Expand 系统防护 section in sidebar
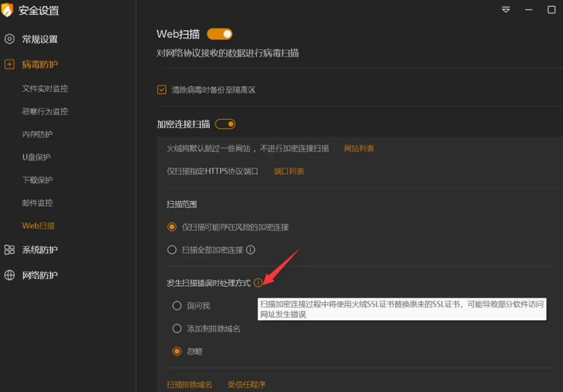 [40, 250]
